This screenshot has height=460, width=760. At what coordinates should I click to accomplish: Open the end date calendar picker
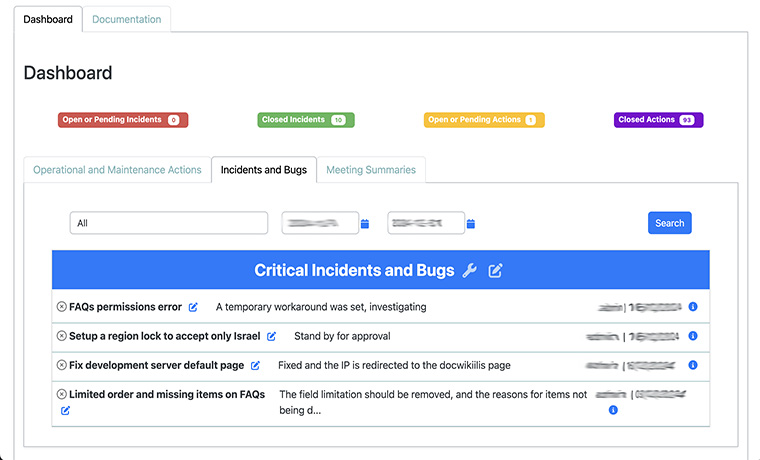pos(471,224)
